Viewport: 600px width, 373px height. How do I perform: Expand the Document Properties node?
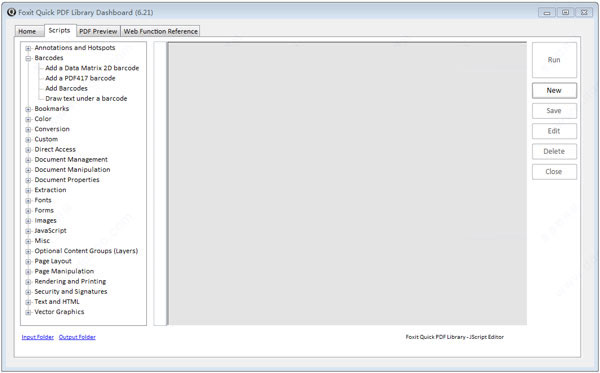pyautogui.click(x=28, y=180)
